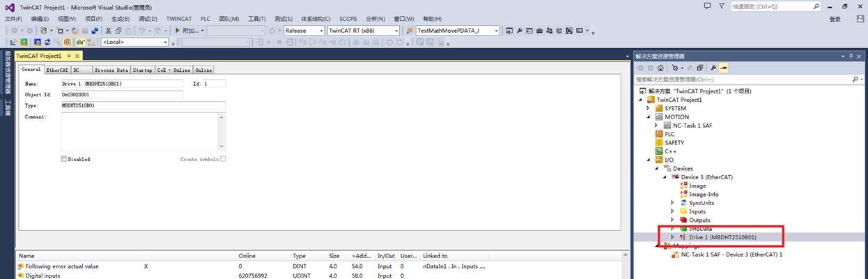Click the Following error actual value variable icon
The height and width of the screenshot is (279, 868).
click(x=21, y=266)
